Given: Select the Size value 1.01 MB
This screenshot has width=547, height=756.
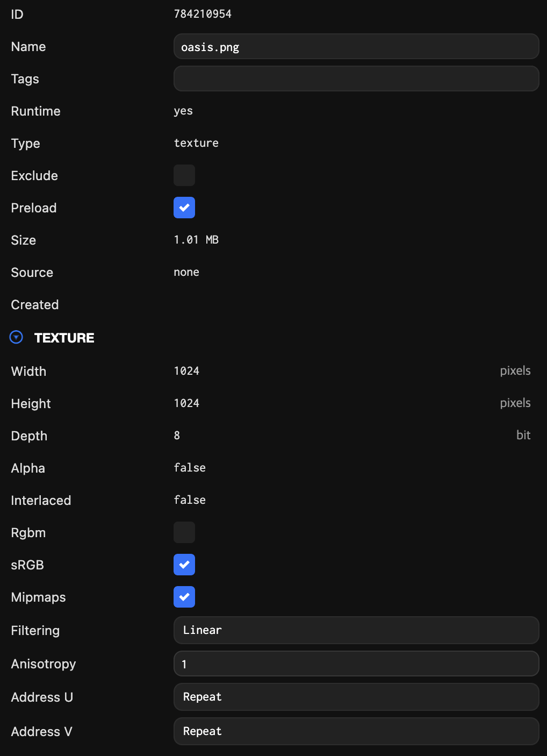Looking at the screenshot, I should [x=196, y=240].
